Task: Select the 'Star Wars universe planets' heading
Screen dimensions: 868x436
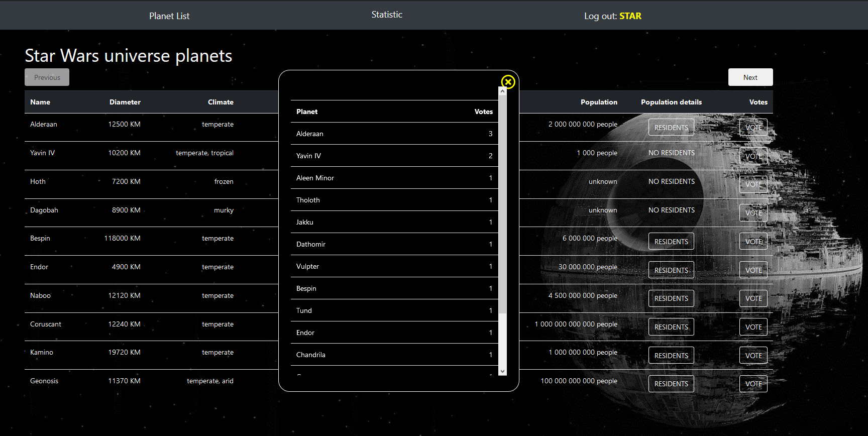Action: pyautogui.click(x=129, y=56)
